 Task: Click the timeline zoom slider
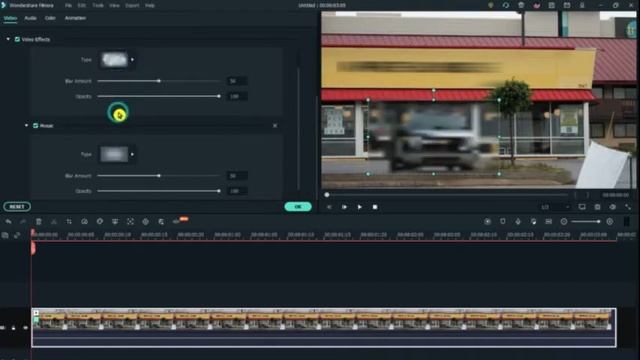coord(586,221)
